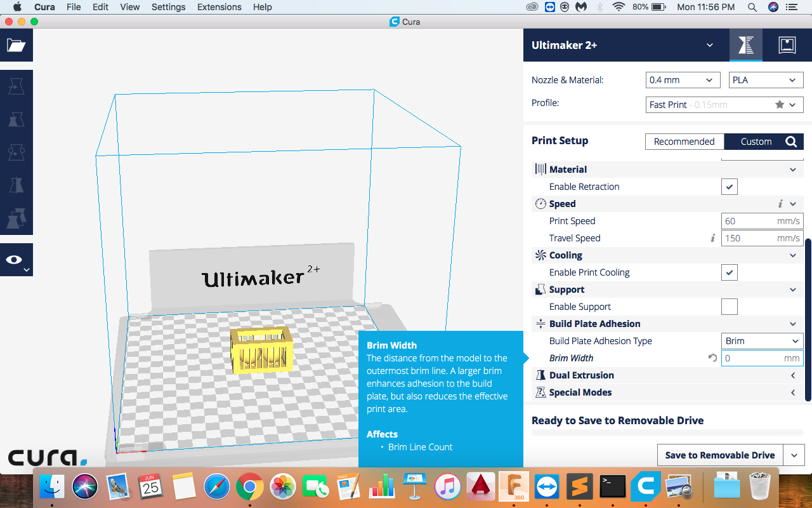Click the settings panel vertical scrollbar
812x508 pixels.
(808, 319)
